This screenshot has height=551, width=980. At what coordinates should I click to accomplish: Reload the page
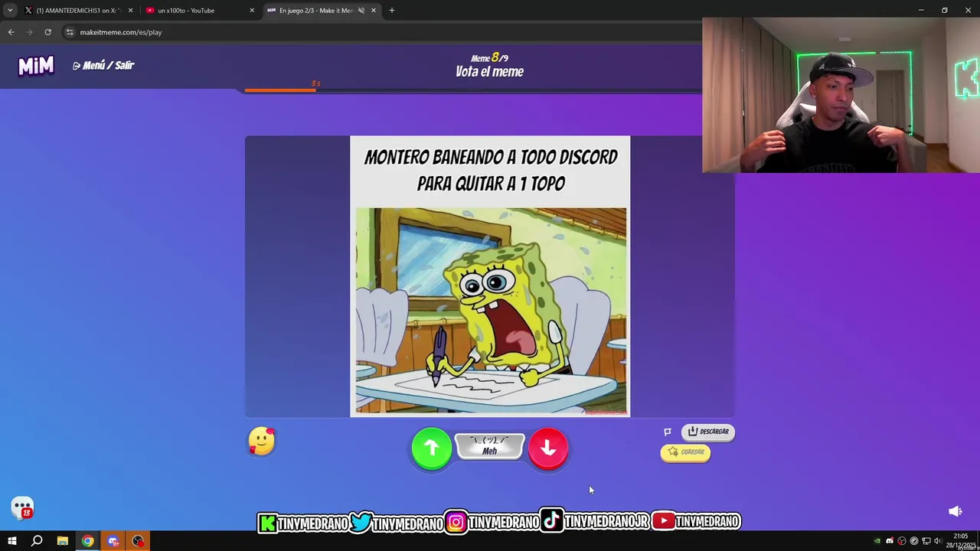(x=47, y=32)
